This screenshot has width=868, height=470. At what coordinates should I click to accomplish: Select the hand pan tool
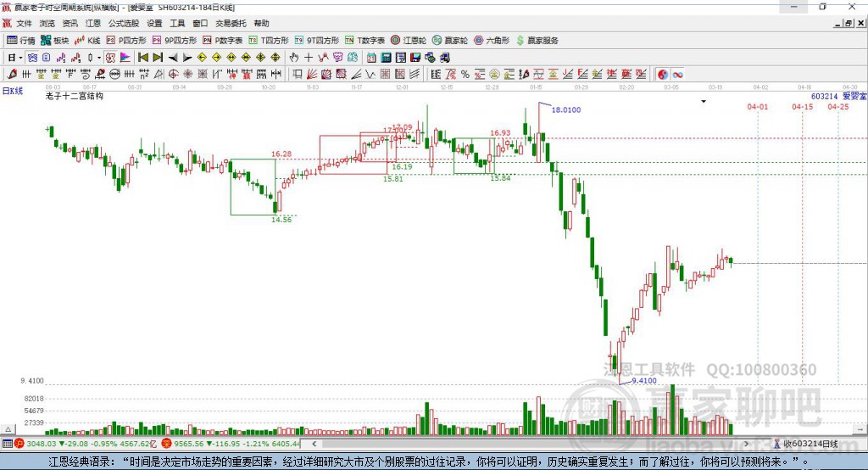tap(294, 58)
